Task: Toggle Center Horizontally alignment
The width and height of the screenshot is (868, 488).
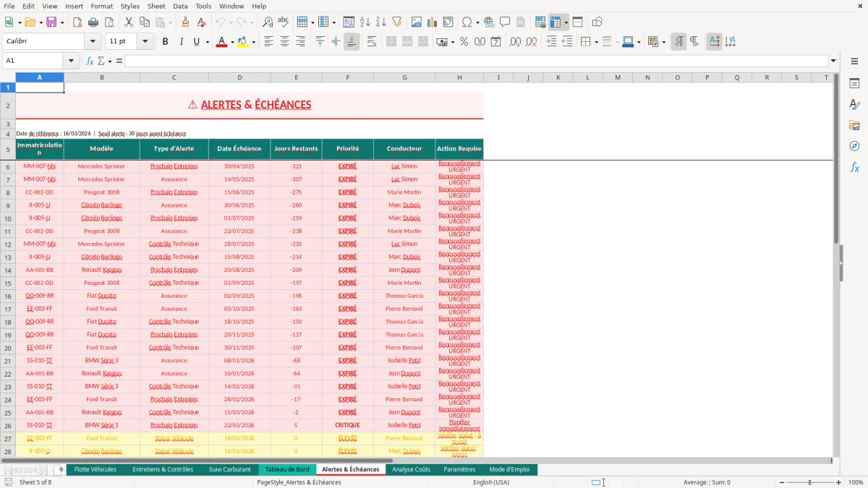Action: pos(284,42)
